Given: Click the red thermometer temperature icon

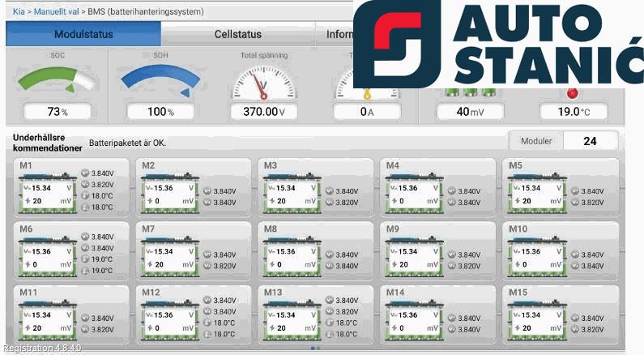Looking at the screenshot, I should (572, 93).
